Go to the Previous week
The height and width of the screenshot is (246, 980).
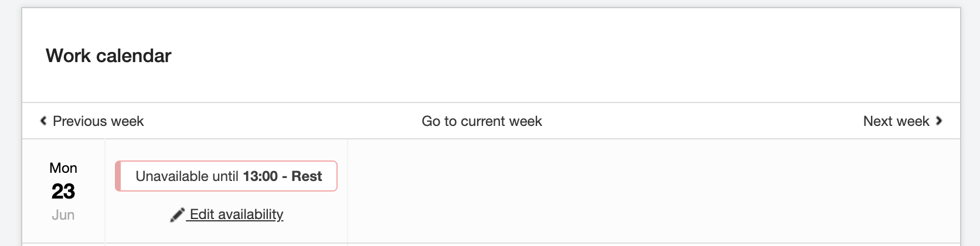98,121
